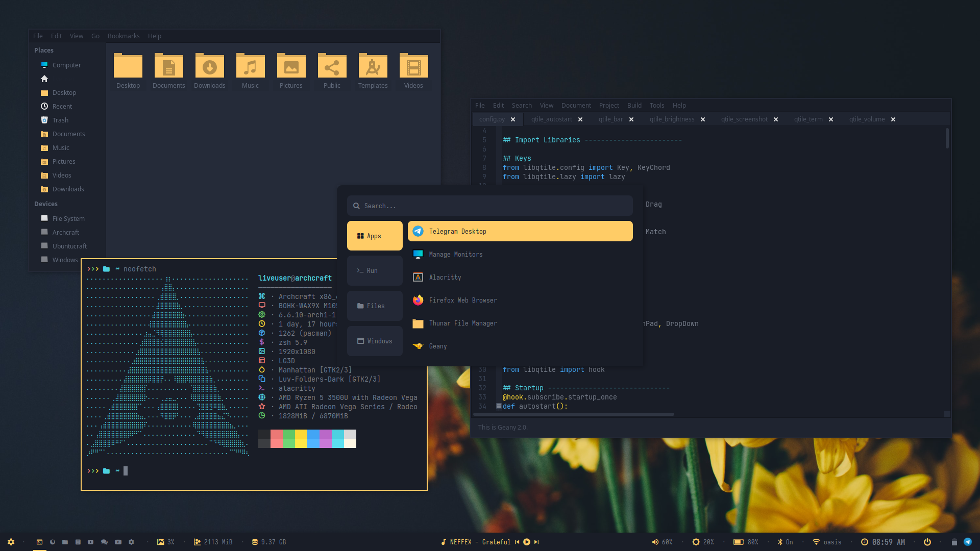Click the Telegram tray icon

click(x=967, y=542)
